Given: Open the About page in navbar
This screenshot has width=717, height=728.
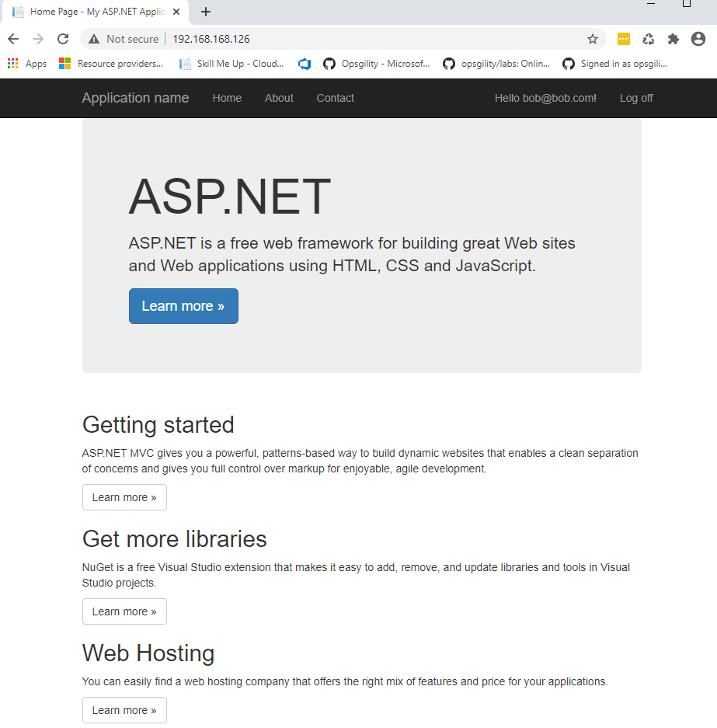Looking at the screenshot, I should click(279, 98).
